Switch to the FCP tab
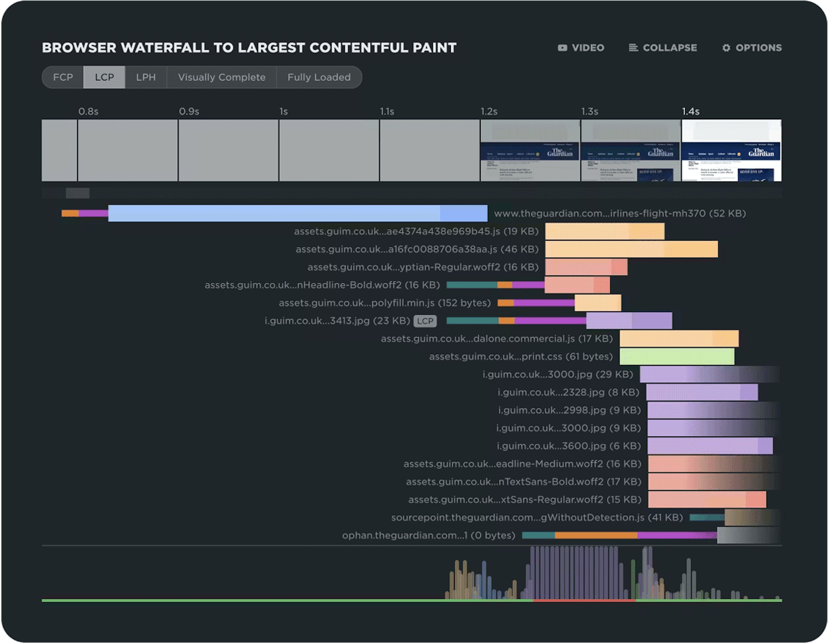Image resolution: width=828 pixels, height=644 pixels. pos(63,77)
